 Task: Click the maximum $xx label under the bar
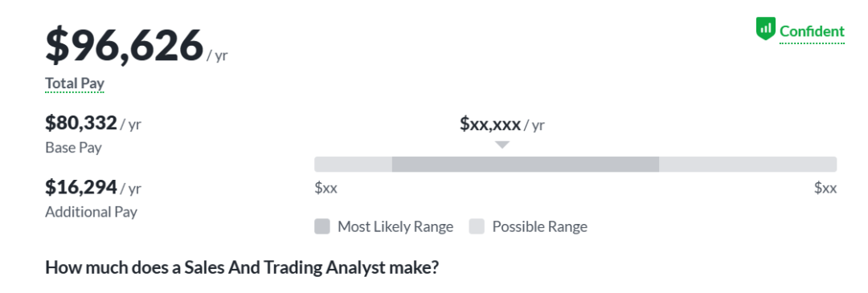[x=825, y=189]
